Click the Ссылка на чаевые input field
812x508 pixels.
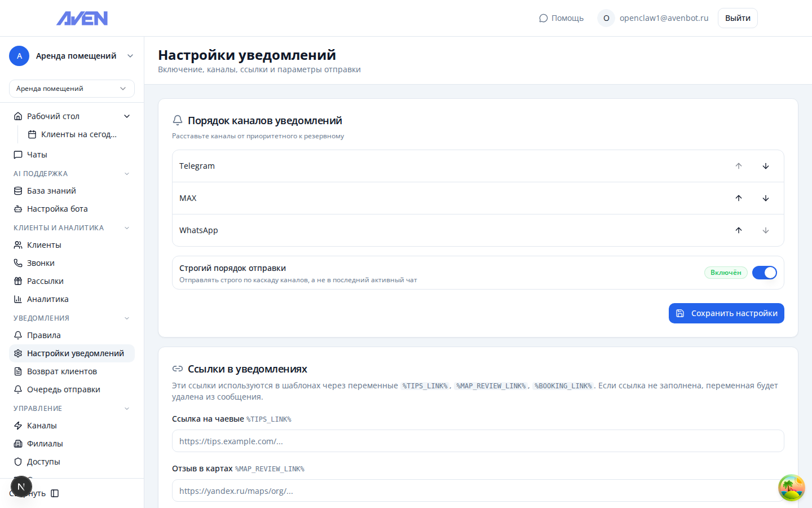tap(477, 441)
